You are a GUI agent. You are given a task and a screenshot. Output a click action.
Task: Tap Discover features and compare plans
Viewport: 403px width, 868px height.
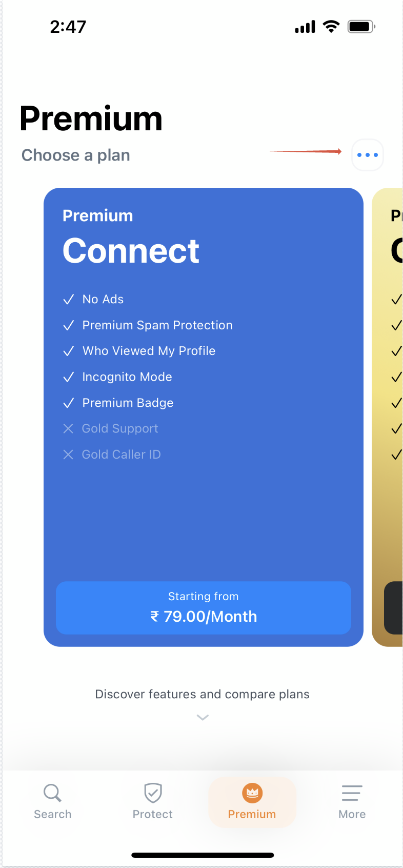tap(202, 694)
